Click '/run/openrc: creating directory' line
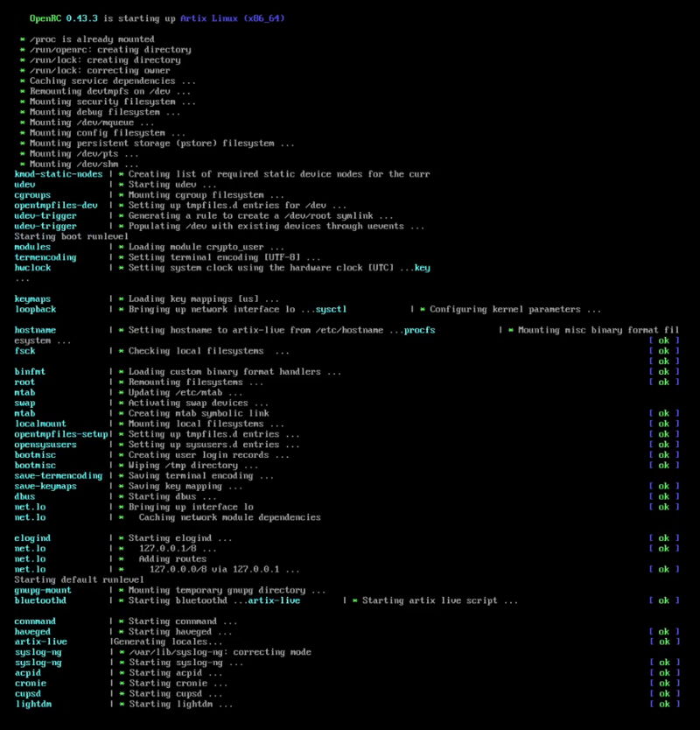 click(x=110, y=50)
